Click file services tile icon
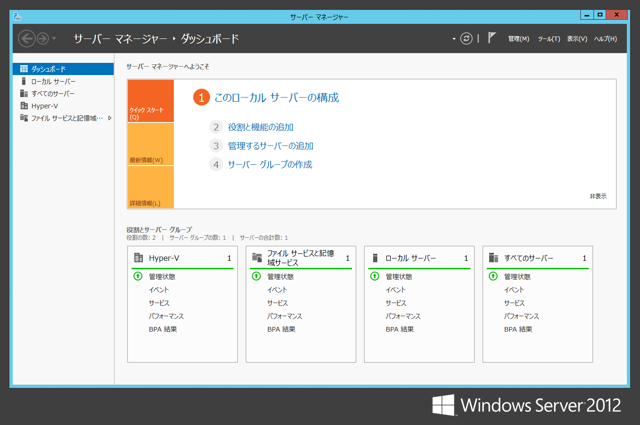640x425 pixels. 257,257
